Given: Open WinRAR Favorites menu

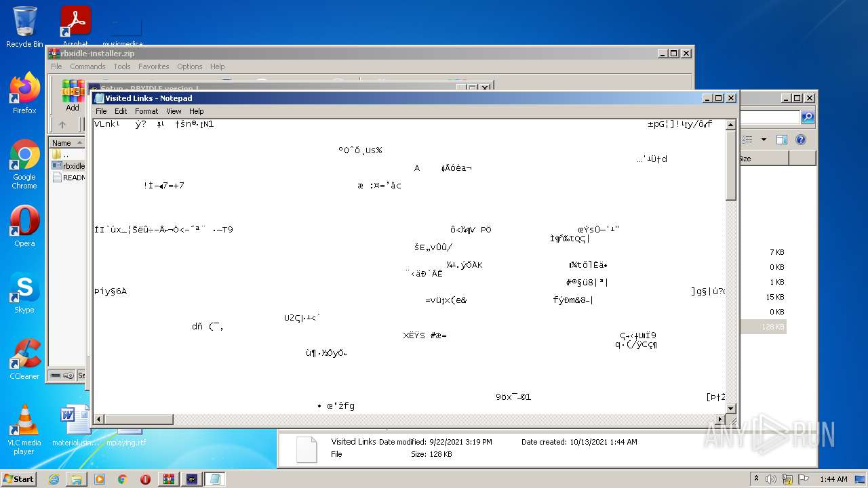Looking at the screenshot, I should click(154, 66).
